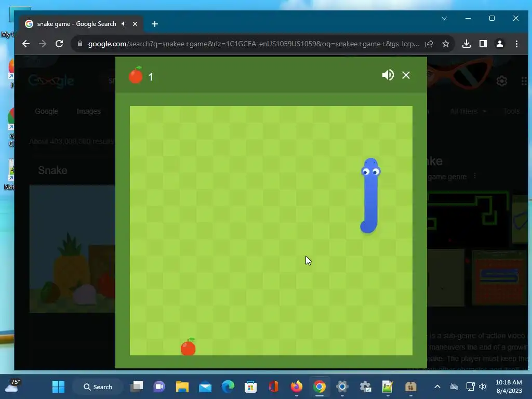Click the blue snake's head
The width and height of the screenshot is (532, 399).
click(370, 169)
